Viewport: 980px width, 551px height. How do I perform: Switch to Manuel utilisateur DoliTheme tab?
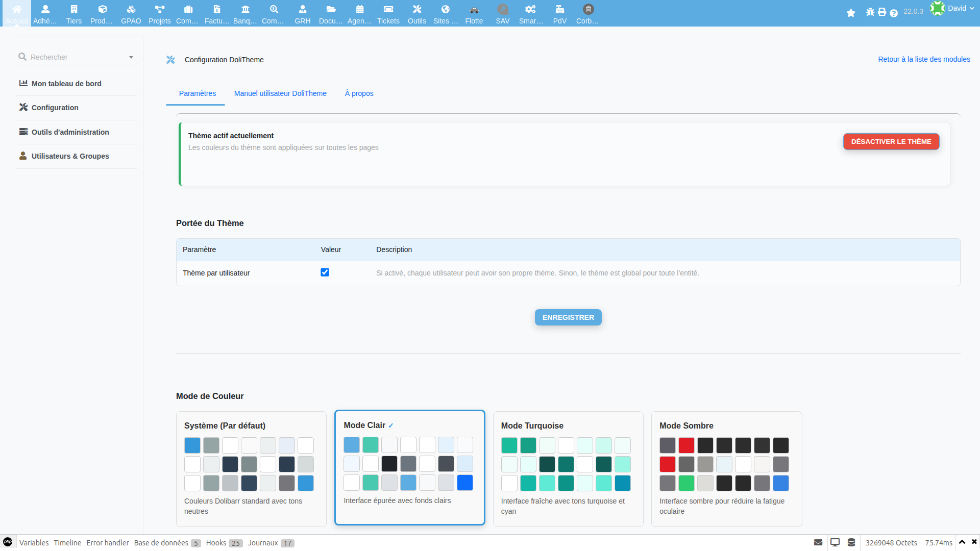pos(280,93)
